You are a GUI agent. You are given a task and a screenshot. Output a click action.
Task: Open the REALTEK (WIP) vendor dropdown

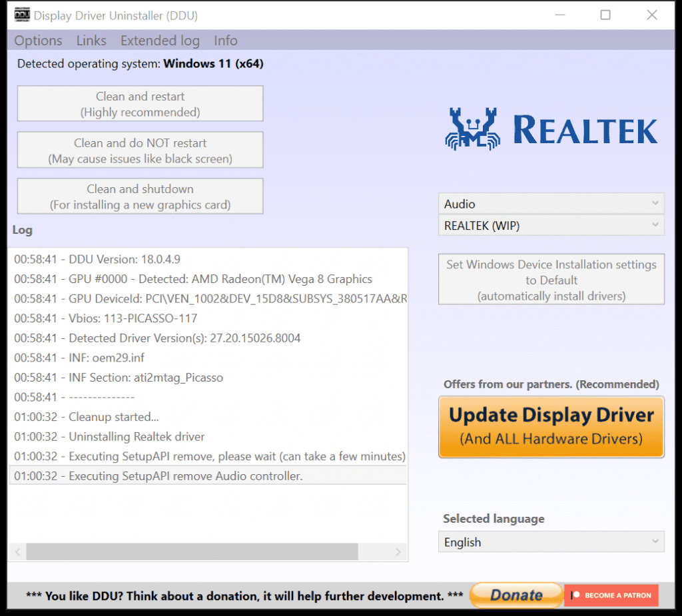tap(551, 225)
